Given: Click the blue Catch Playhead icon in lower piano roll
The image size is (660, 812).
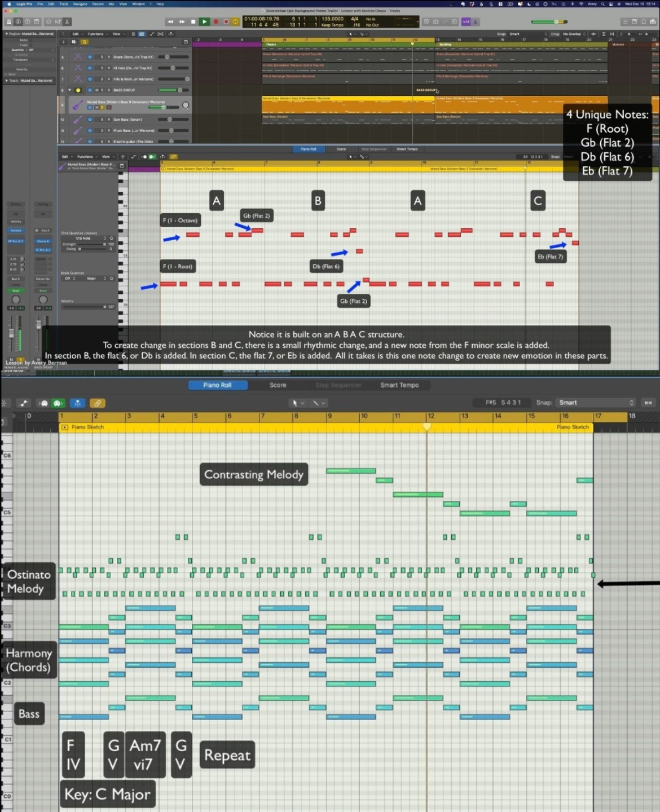Looking at the screenshot, I should [x=78, y=403].
